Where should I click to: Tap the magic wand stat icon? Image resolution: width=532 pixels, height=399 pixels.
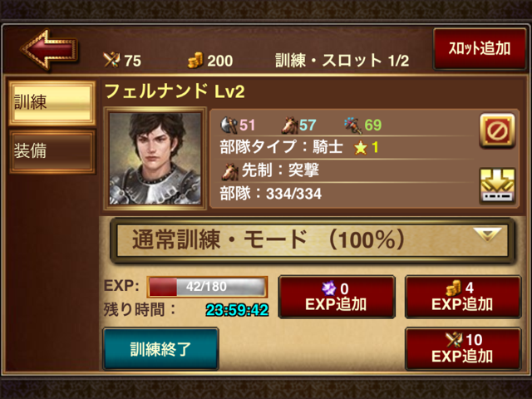352,125
